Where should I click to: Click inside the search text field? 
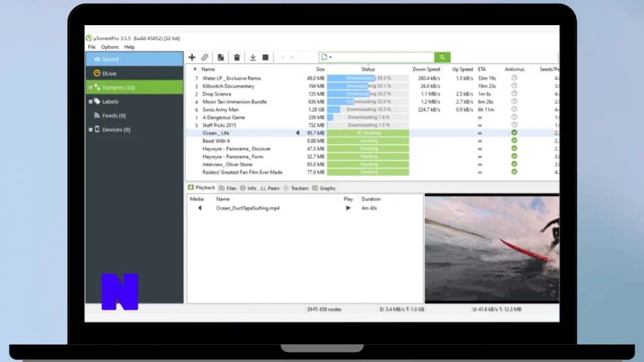coord(383,57)
